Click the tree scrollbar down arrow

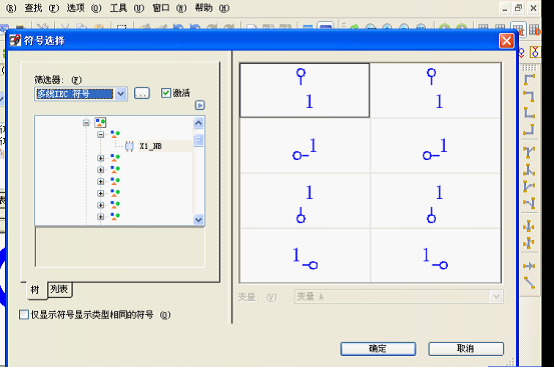[x=199, y=219]
